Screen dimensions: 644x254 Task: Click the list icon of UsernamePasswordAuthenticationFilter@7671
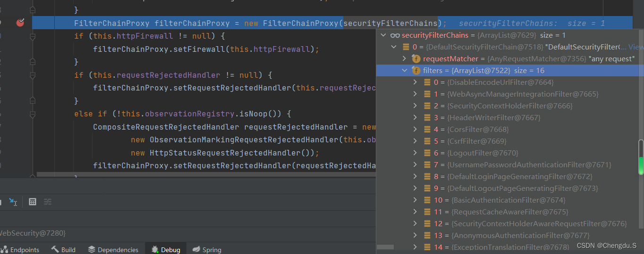pos(427,165)
